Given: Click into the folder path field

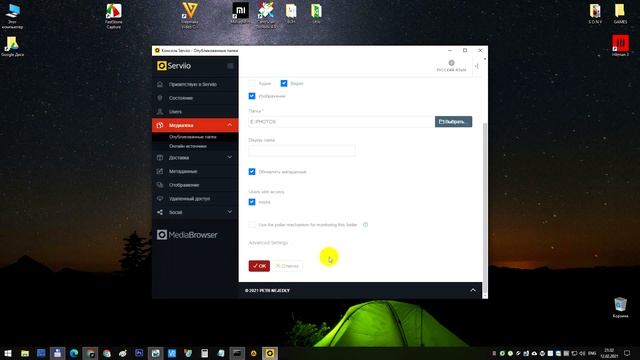Looking at the screenshot, I should [341, 122].
